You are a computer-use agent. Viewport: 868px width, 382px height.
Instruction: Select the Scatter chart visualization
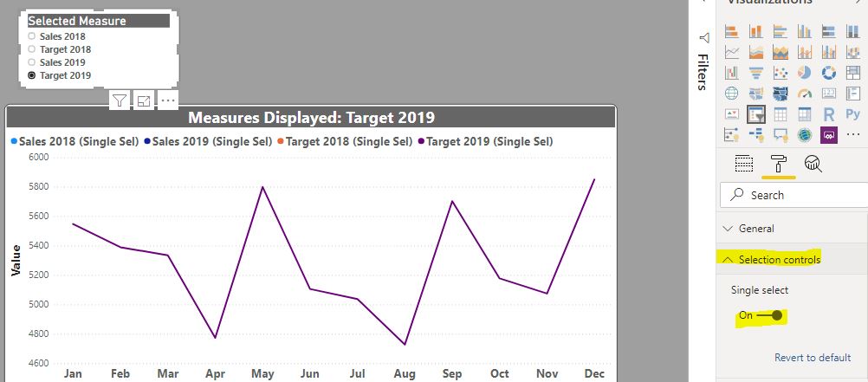pos(780,73)
